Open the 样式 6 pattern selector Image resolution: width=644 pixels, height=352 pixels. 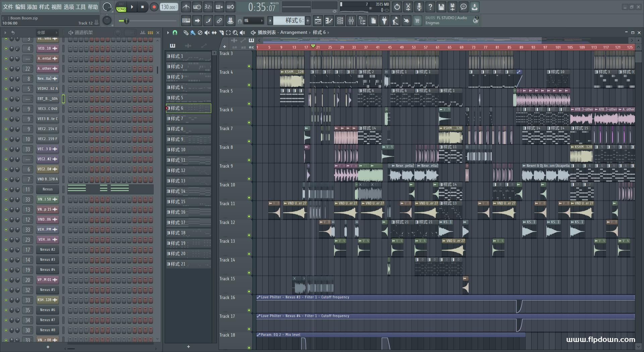[x=288, y=21]
